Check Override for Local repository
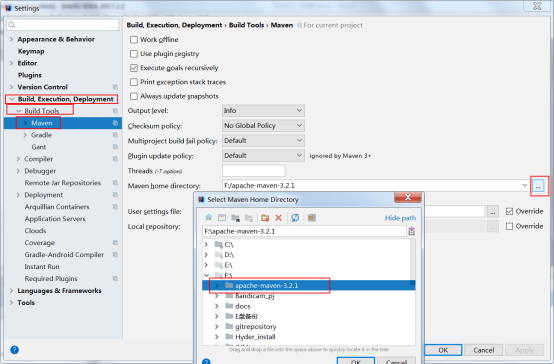Screen dimensions: 554x364 tap(509, 226)
